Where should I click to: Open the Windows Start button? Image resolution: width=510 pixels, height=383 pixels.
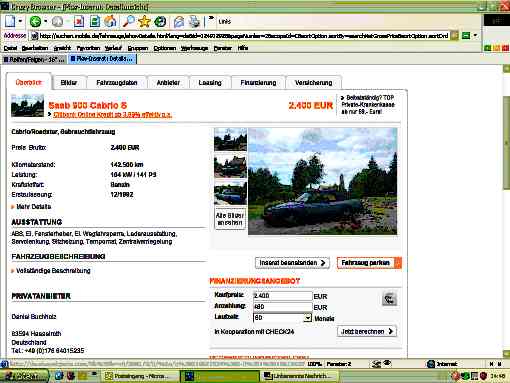click(x=25, y=376)
